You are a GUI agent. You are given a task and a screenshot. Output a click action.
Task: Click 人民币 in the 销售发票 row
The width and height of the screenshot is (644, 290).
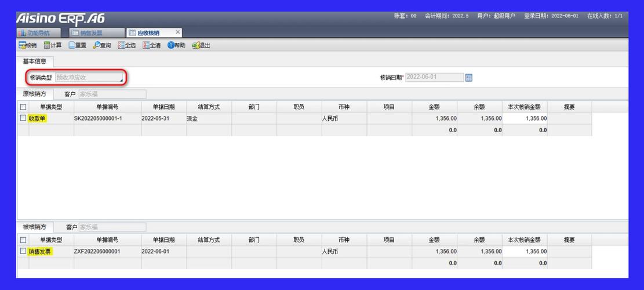(330, 251)
